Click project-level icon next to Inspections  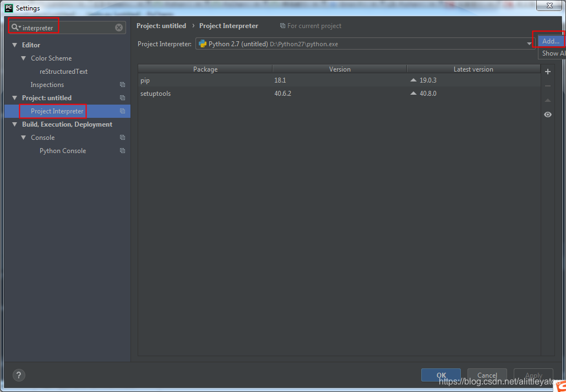coord(122,84)
